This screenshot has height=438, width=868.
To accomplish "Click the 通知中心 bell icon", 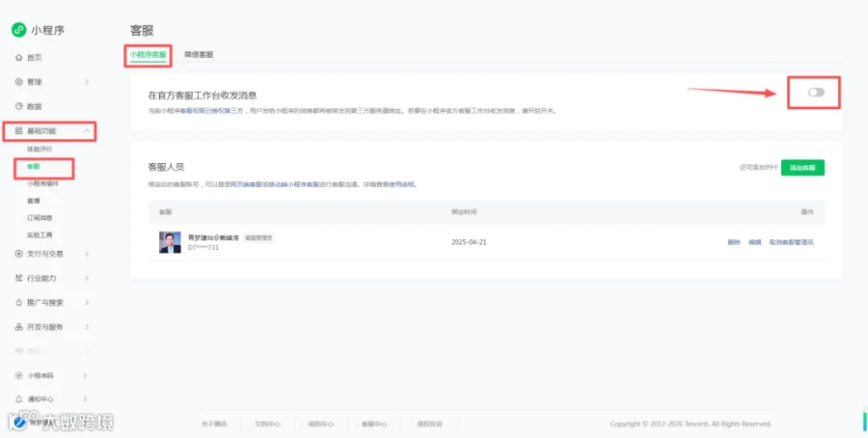I will click(19, 398).
